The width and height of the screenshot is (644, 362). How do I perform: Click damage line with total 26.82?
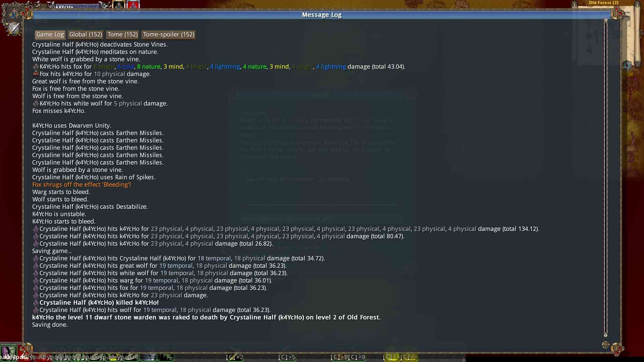tap(153, 244)
